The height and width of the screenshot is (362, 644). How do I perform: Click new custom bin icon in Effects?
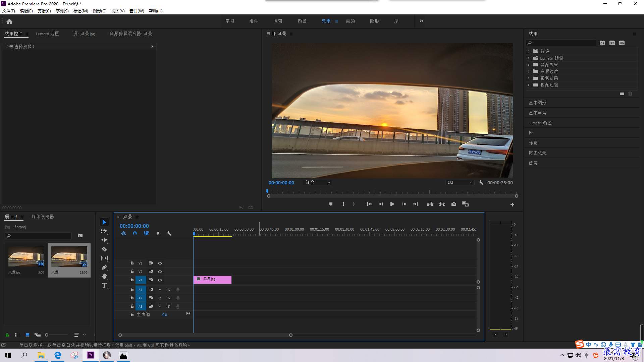[x=622, y=94]
